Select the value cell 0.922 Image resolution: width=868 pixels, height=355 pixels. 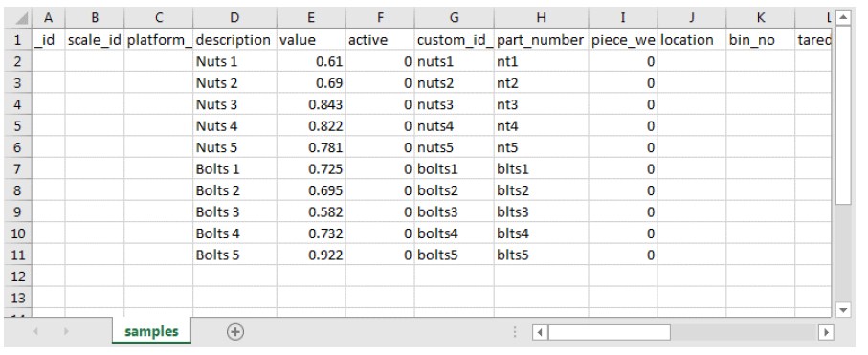[x=311, y=255]
